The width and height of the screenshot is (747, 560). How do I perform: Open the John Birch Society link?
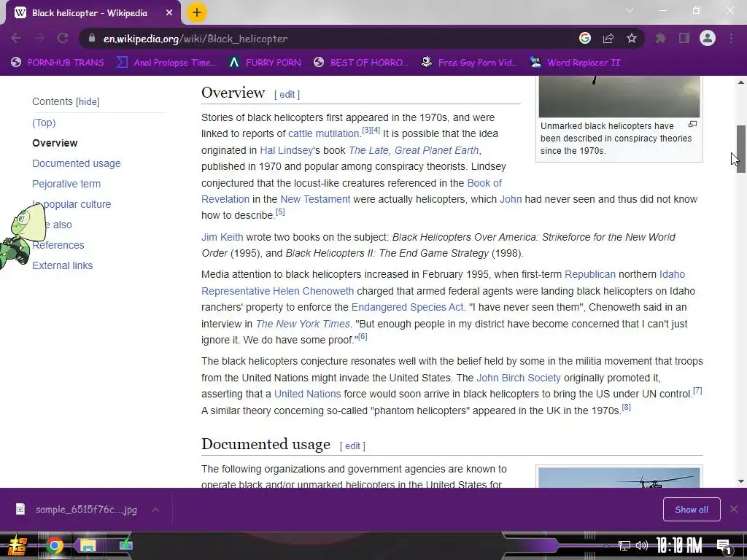pos(519,378)
